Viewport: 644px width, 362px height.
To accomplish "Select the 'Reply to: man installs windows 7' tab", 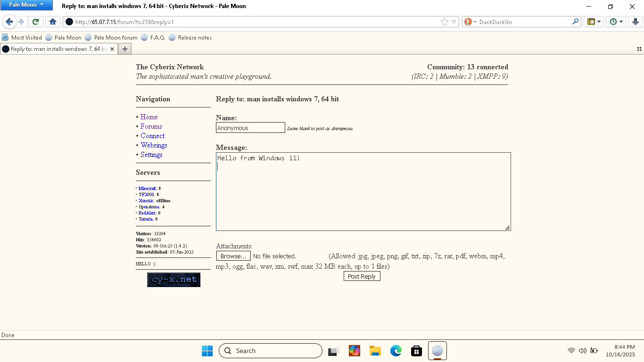I will (58, 49).
